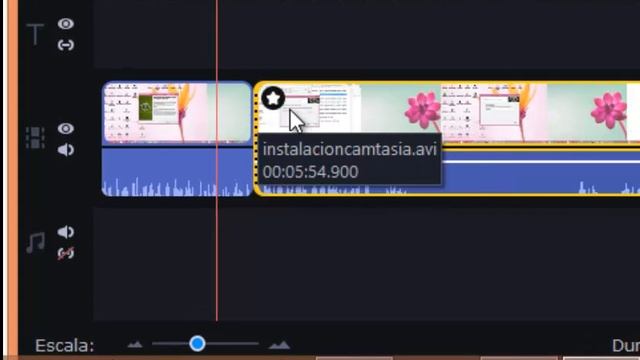640x360 pixels.
Task: Click the titles track T icon
Action: pyautogui.click(x=36, y=34)
